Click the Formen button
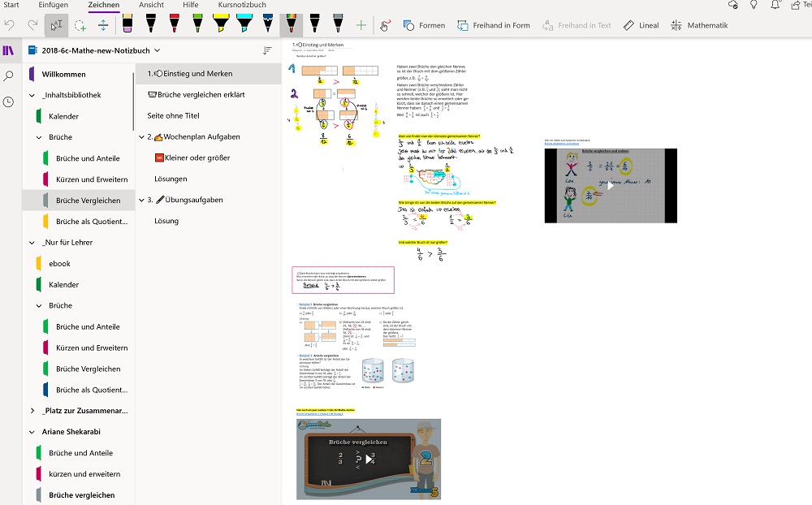812x505 pixels. click(x=424, y=25)
